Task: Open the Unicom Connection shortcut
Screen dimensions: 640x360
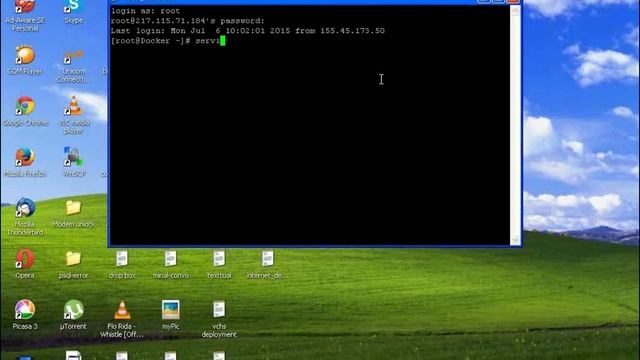Action: pyautogui.click(x=73, y=65)
